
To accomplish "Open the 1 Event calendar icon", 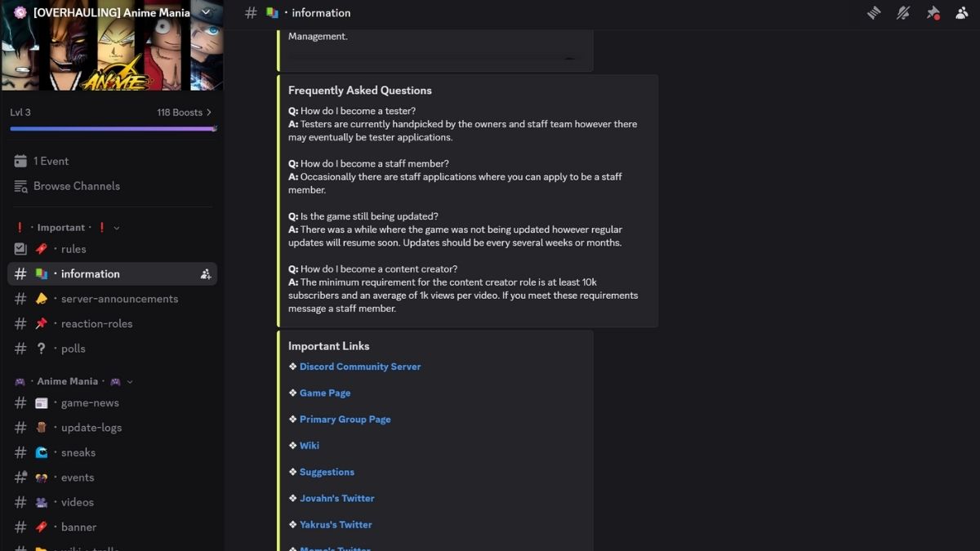I will tap(20, 162).
